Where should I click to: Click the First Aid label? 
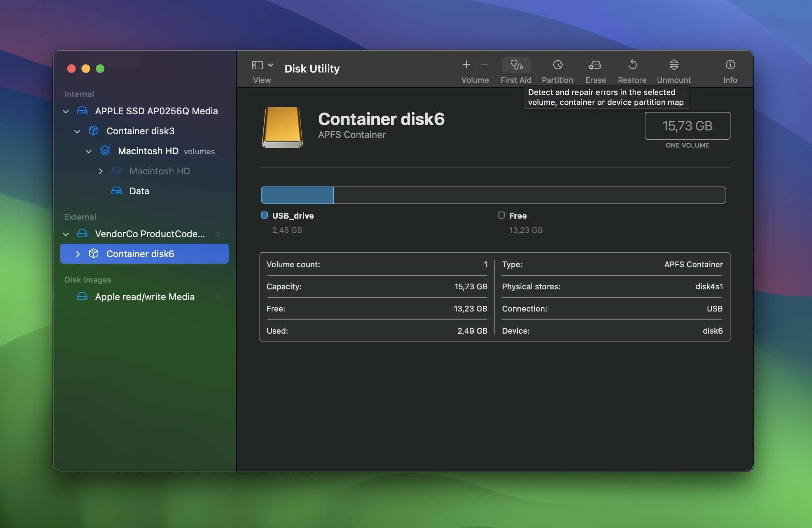click(x=516, y=80)
